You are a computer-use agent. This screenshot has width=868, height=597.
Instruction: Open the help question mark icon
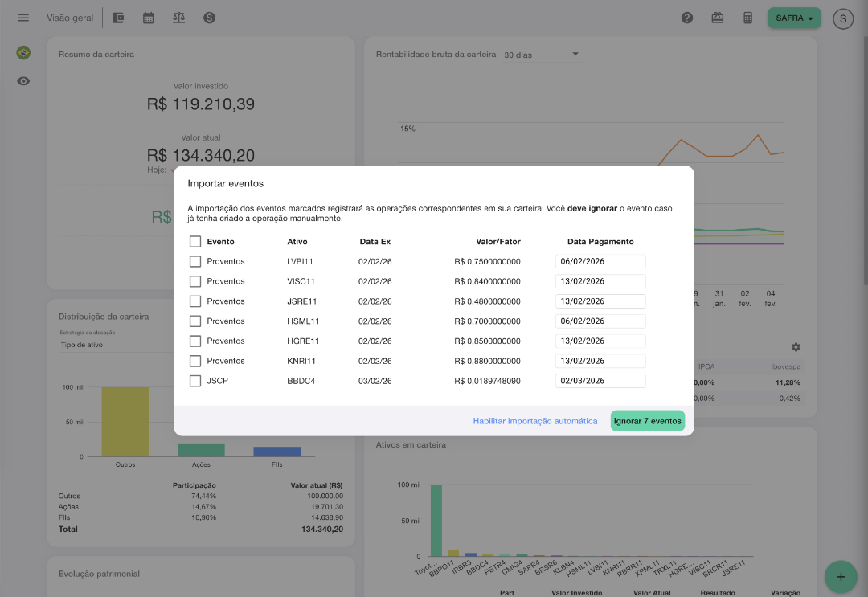point(687,18)
